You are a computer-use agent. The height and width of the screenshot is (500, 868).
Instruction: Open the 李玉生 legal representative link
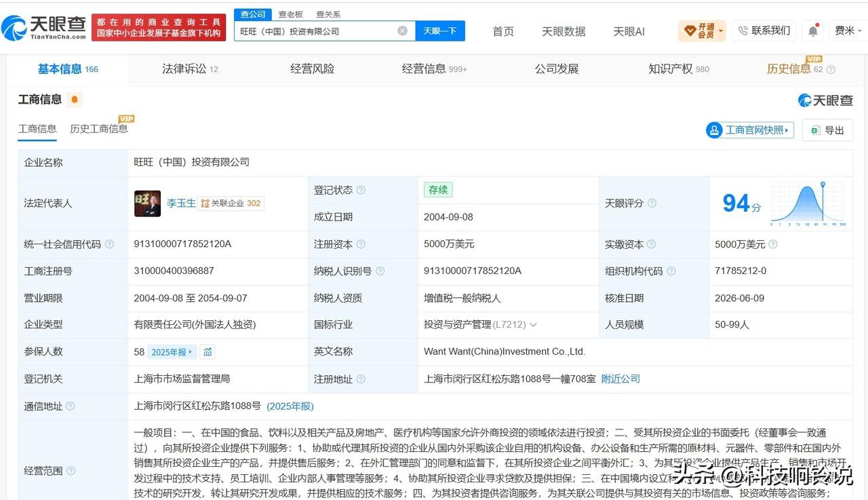point(181,203)
